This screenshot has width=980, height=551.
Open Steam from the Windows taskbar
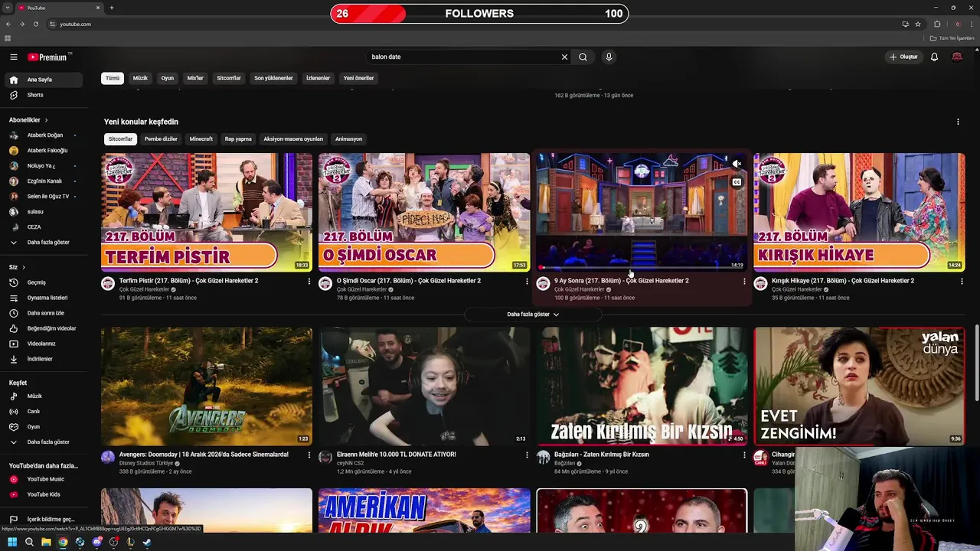(147, 542)
